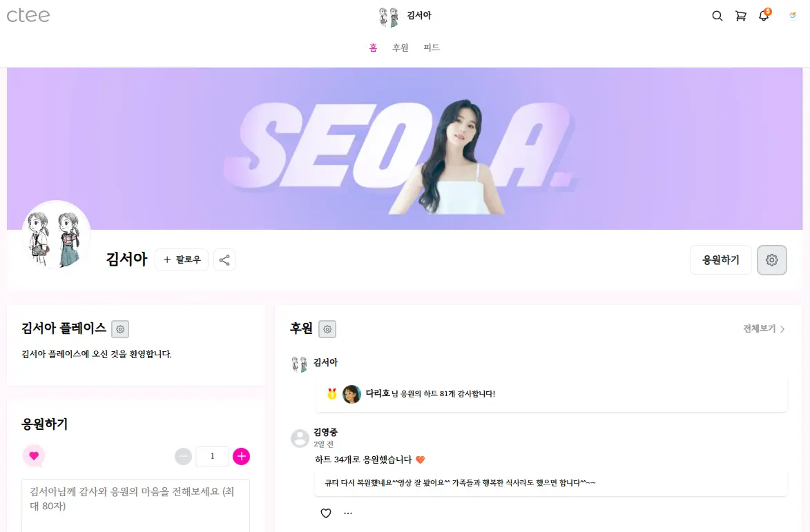
Task: Switch to the 후원 tab
Action: tap(401, 48)
